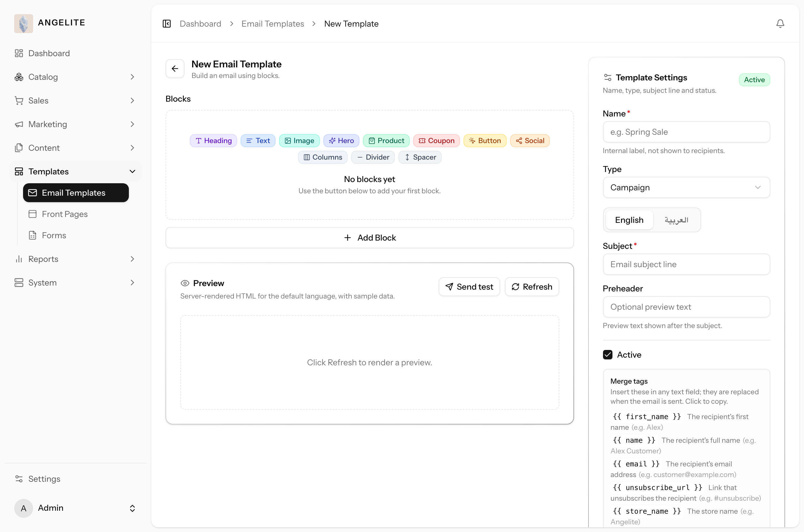Click the 'Click Refresh to render a preview.' text
Image resolution: width=804 pixels, height=532 pixels.
(x=369, y=363)
